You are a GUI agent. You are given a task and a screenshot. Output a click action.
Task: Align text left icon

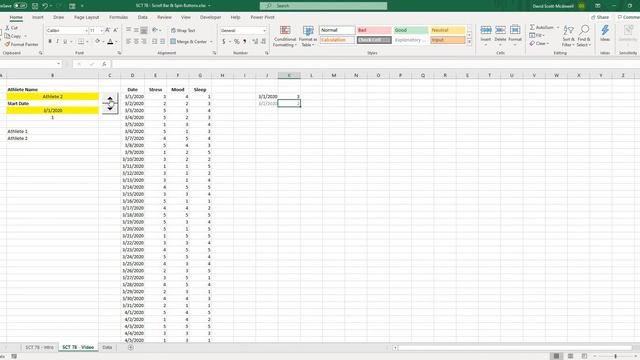[x=129, y=41]
